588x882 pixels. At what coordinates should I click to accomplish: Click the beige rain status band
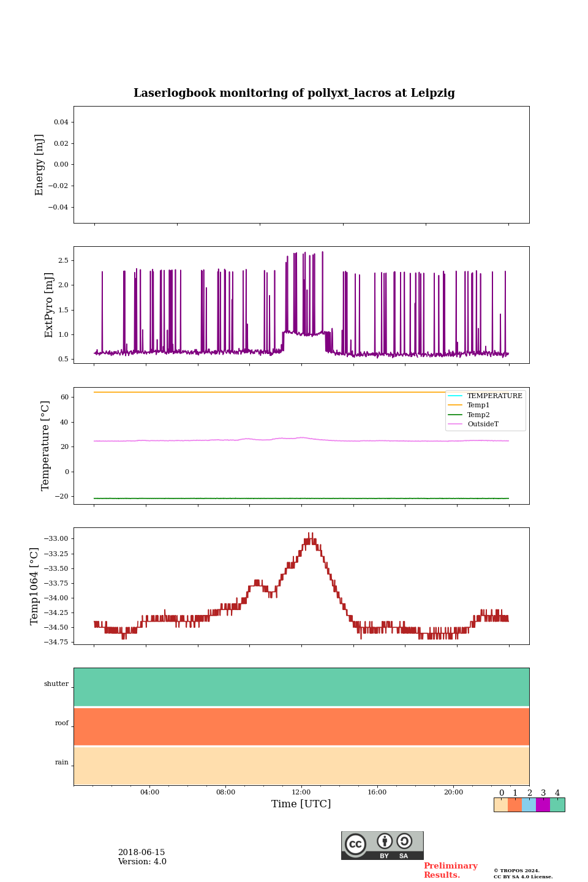tap(301, 766)
